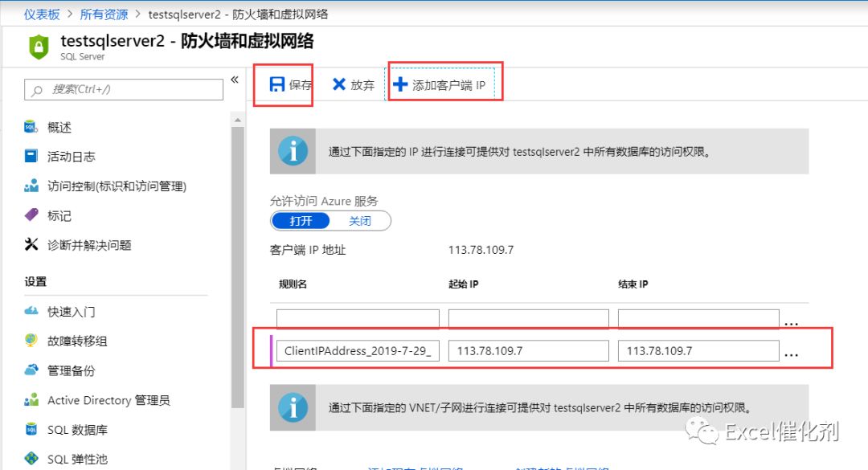Image resolution: width=868 pixels, height=470 pixels.
Task: Select 管理备份 menu item
Action: (72, 370)
